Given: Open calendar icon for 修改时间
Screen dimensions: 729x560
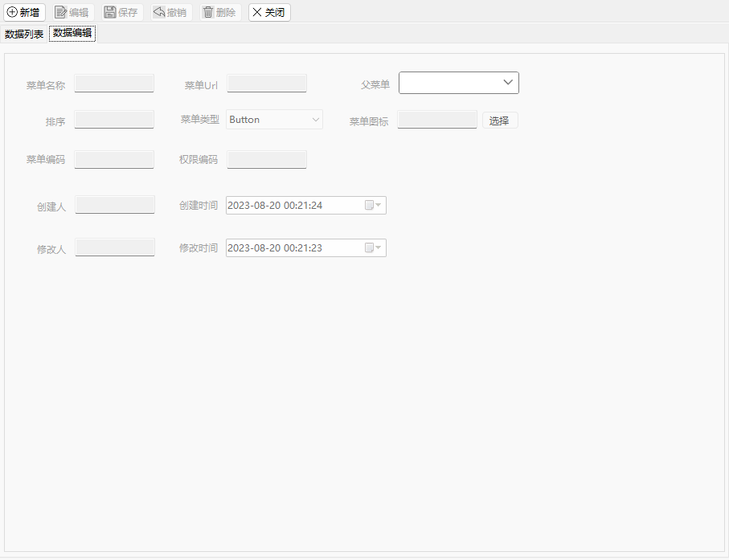Looking at the screenshot, I should (373, 247).
